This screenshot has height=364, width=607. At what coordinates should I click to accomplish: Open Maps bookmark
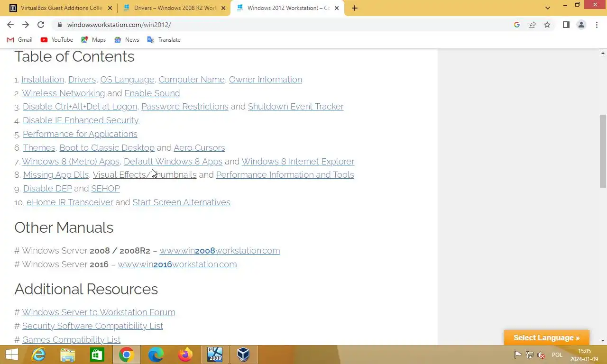93,40
